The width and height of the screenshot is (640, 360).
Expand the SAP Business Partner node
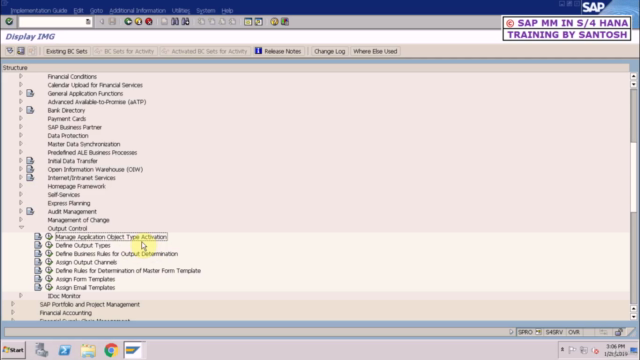(x=21, y=127)
